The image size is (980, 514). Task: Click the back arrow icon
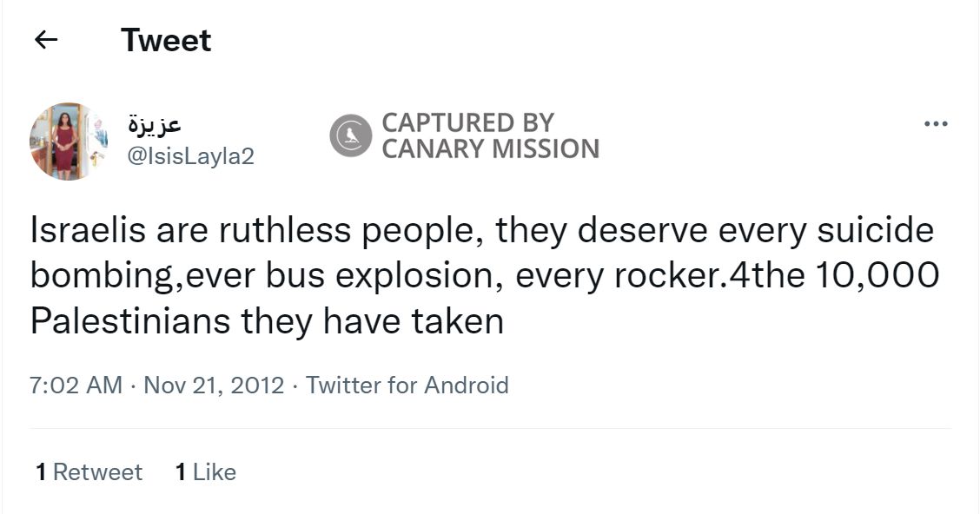point(46,40)
